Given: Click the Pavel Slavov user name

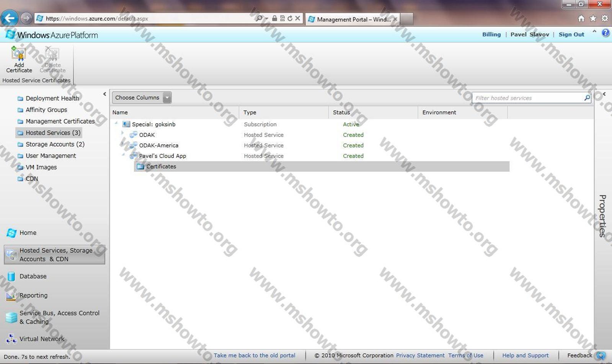Looking at the screenshot, I should [x=530, y=34].
